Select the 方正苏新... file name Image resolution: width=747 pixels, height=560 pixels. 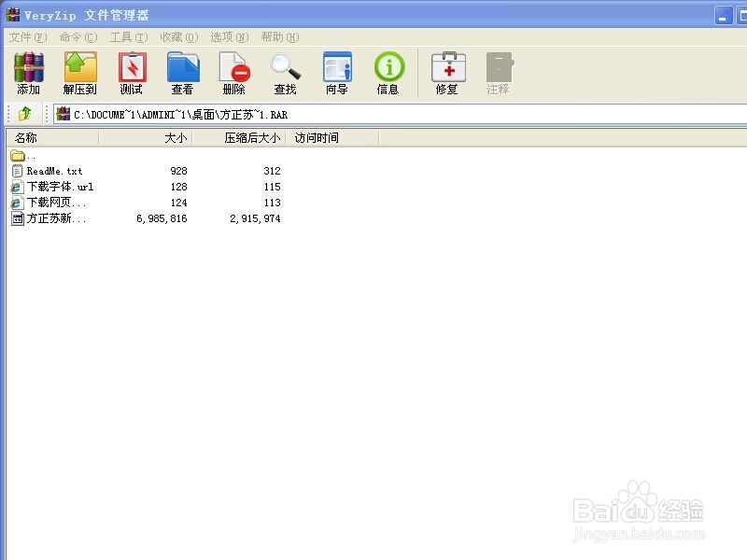(x=56, y=218)
